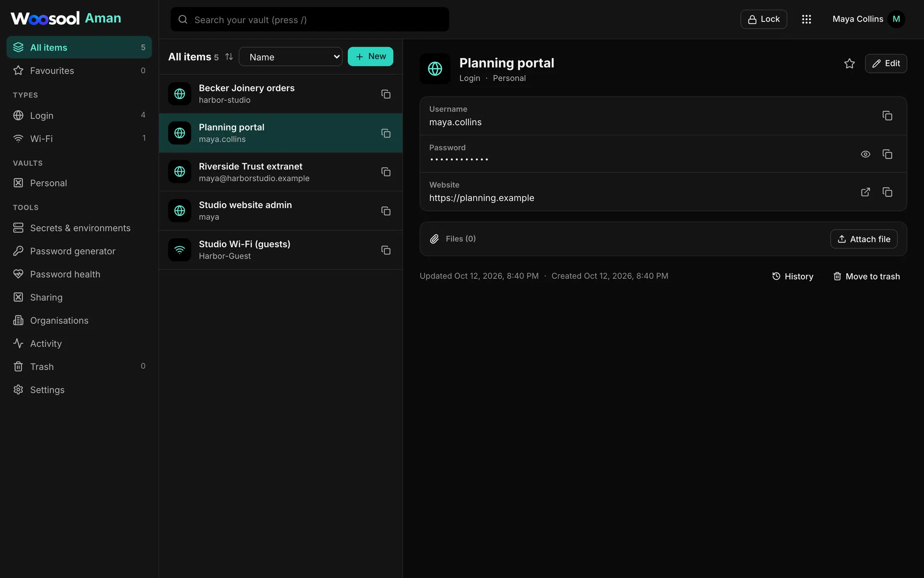
Task: Open the Password generator
Action: 79,251
